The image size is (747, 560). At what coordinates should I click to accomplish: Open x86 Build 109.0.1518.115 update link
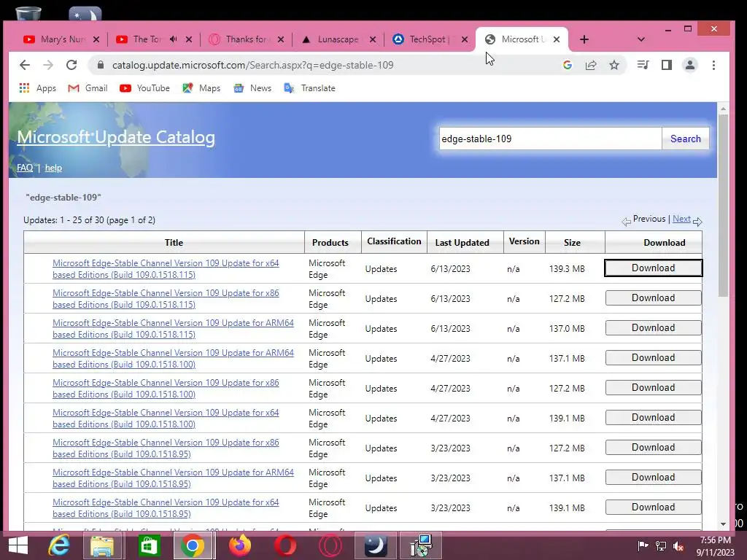click(166, 298)
